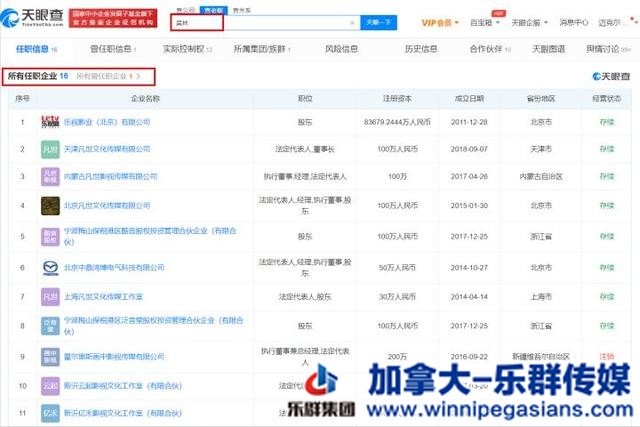Show 所有任职企业 16 list

pyautogui.click(x=38, y=76)
